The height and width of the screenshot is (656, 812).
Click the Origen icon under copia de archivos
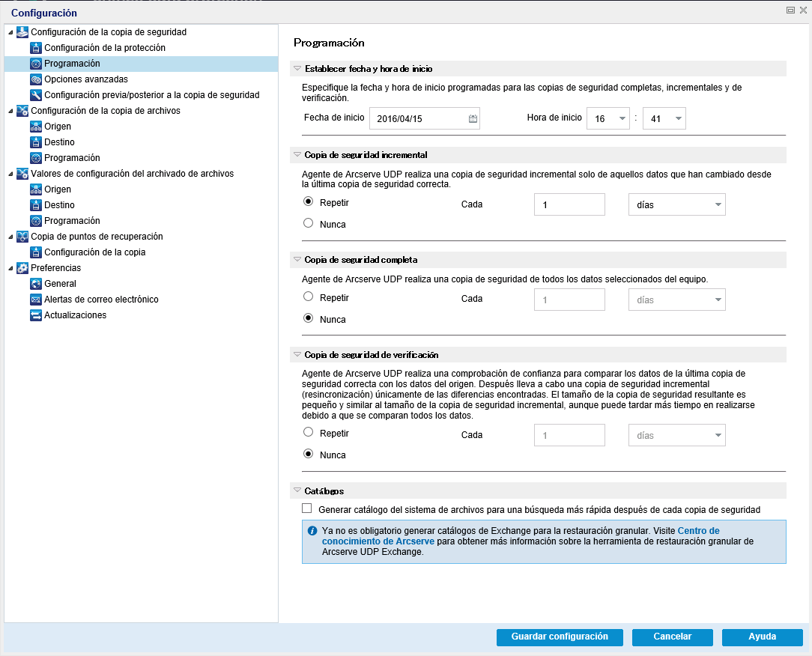click(x=36, y=127)
